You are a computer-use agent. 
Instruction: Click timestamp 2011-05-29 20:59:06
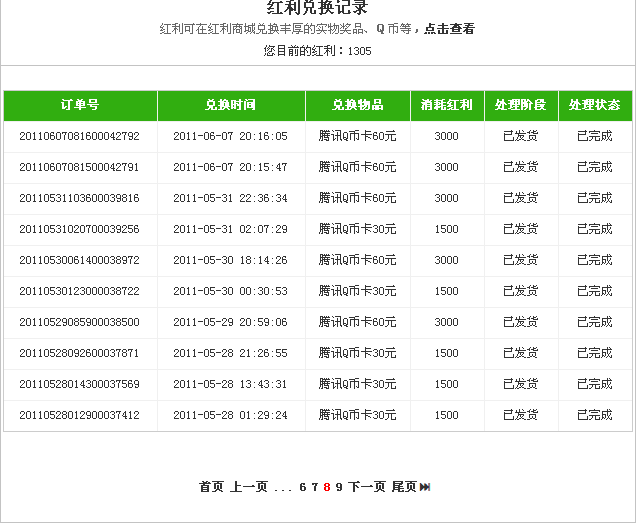(x=230, y=322)
